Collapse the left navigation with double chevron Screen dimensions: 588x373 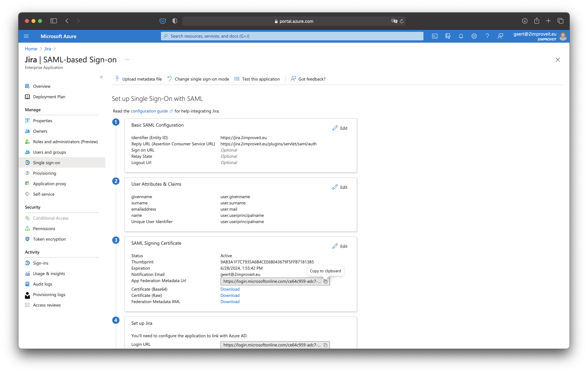coord(101,77)
